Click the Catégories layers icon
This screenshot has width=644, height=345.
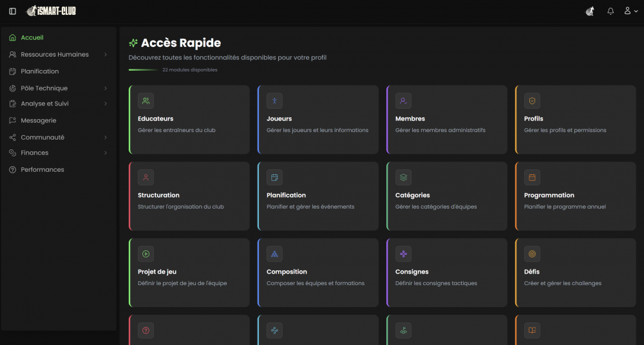pyautogui.click(x=403, y=177)
